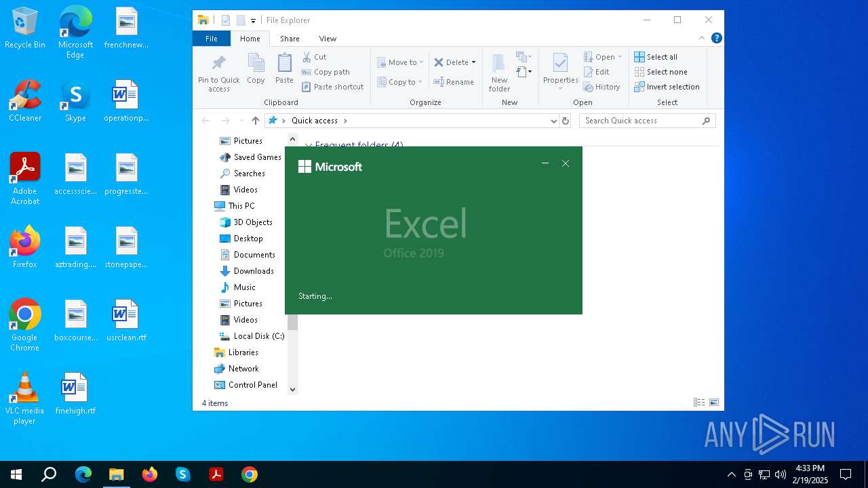The height and width of the screenshot is (488, 868).
Task: Select Local Disk (C:) in navigation pane
Action: click(252, 336)
